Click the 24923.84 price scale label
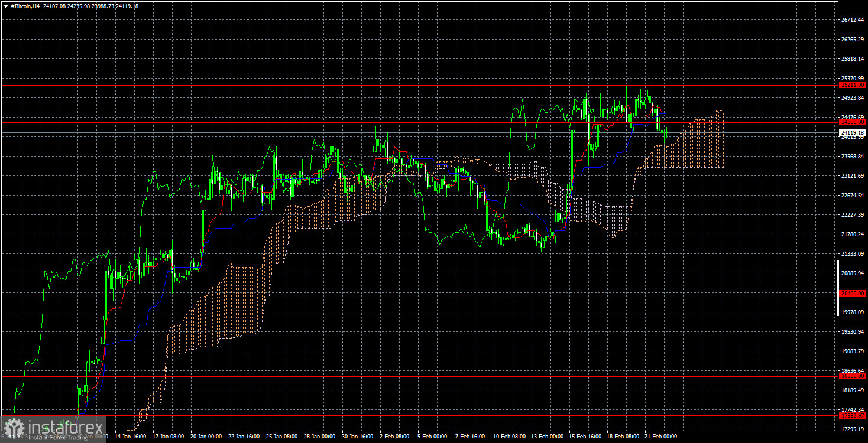 (853, 98)
